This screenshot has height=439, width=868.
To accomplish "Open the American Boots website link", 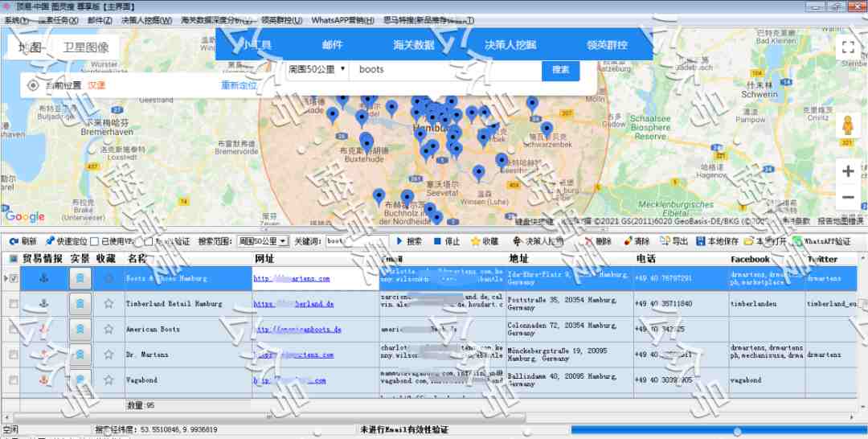I will pyautogui.click(x=297, y=330).
